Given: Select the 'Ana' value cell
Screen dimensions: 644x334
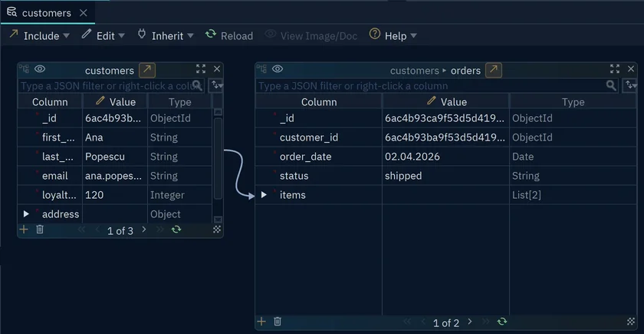Looking at the screenshot, I should click(x=115, y=137).
